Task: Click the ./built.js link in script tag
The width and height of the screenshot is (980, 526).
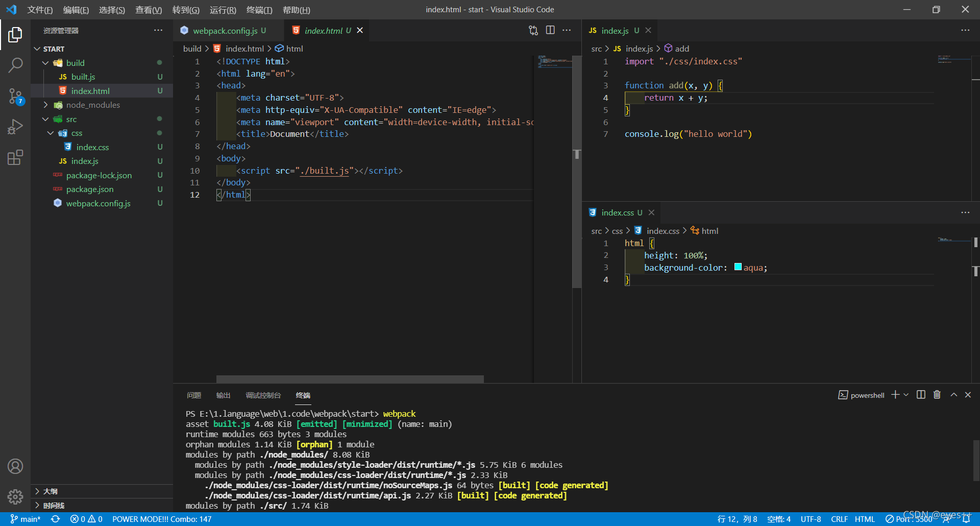Action: coord(324,171)
